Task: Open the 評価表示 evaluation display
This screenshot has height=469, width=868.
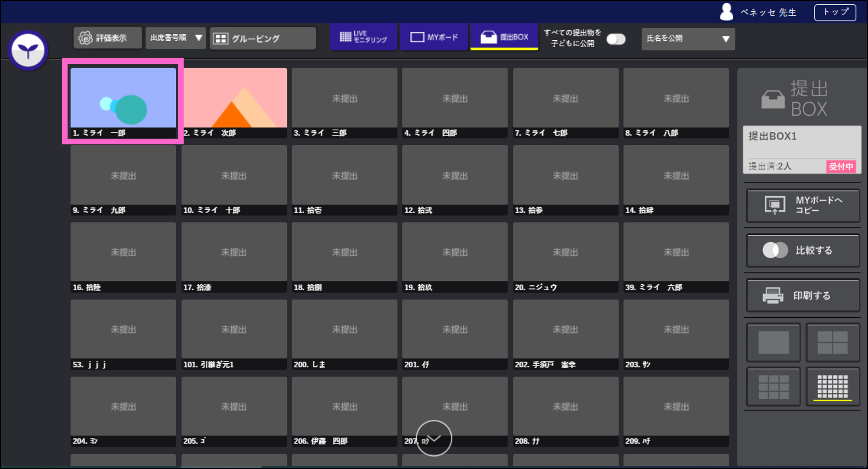Action: pyautogui.click(x=107, y=38)
